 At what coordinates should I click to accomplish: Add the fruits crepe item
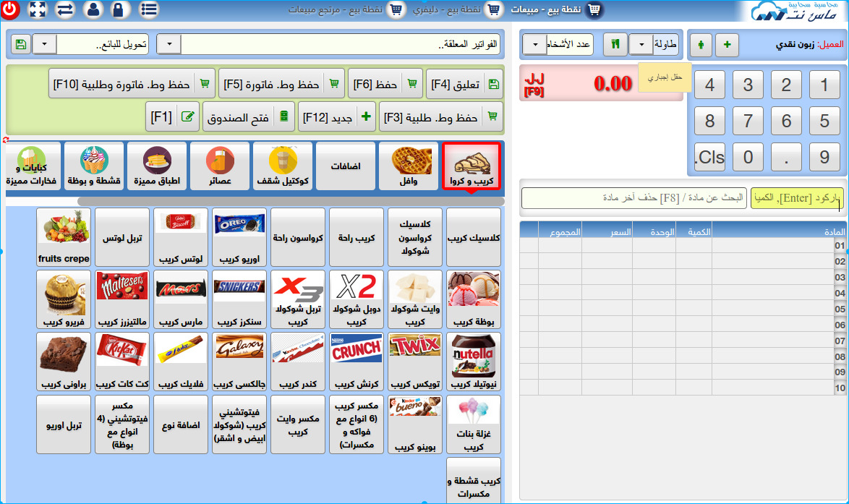pyautogui.click(x=64, y=237)
